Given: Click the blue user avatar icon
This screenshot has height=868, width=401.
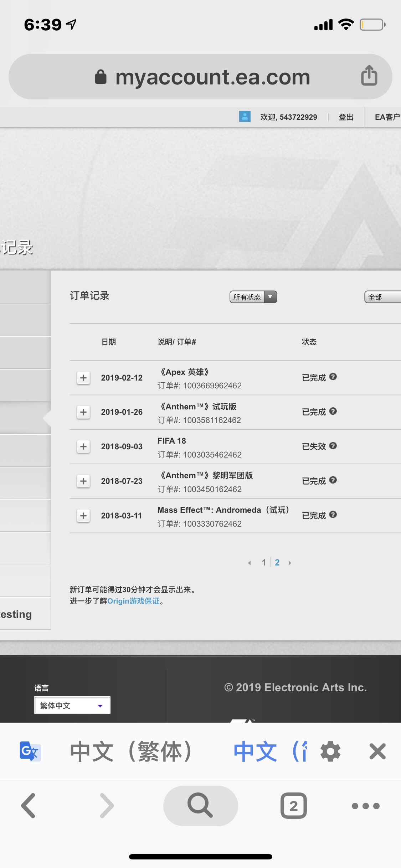Looking at the screenshot, I should [245, 117].
